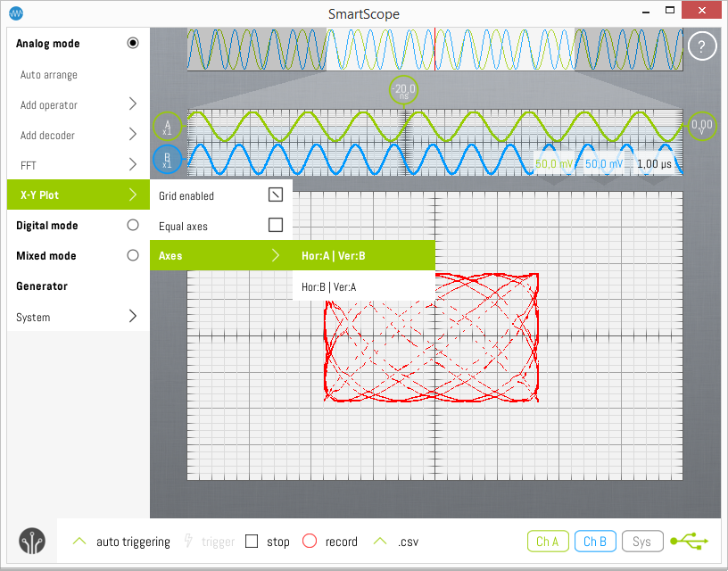This screenshot has height=571, width=728.
Task: Click the main menu logo button
Action: click(32, 542)
